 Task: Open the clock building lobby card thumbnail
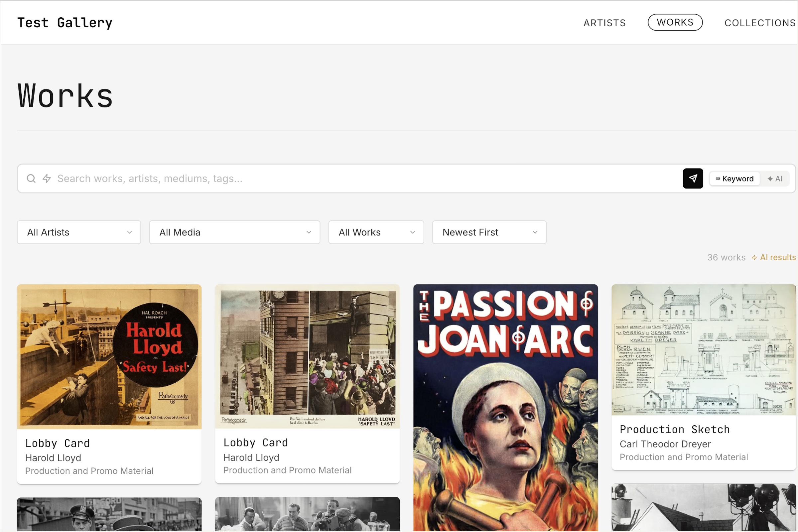point(307,356)
